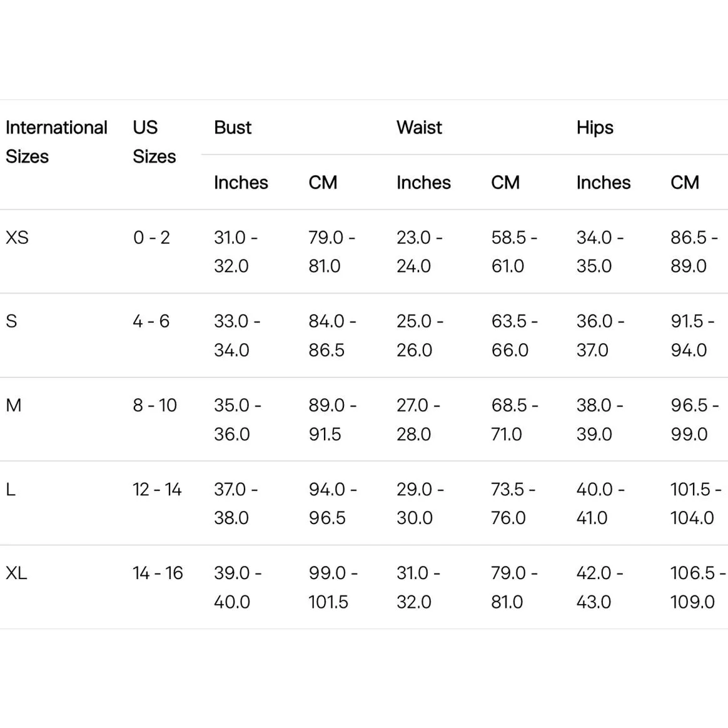Screen dimensions: 728x728
Task: Click the US size 14 - 16 cell
Action: pyautogui.click(x=158, y=573)
